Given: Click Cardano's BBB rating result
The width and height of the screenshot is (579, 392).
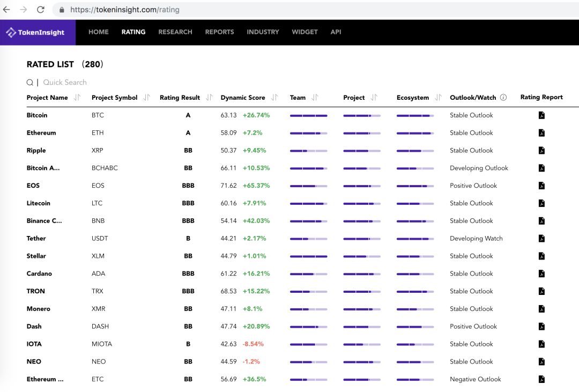Looking at the screenshot, I should (188, 274).
